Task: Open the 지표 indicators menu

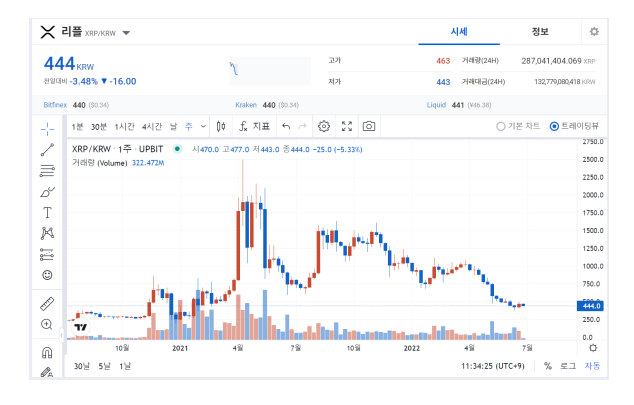Action: 254,127
